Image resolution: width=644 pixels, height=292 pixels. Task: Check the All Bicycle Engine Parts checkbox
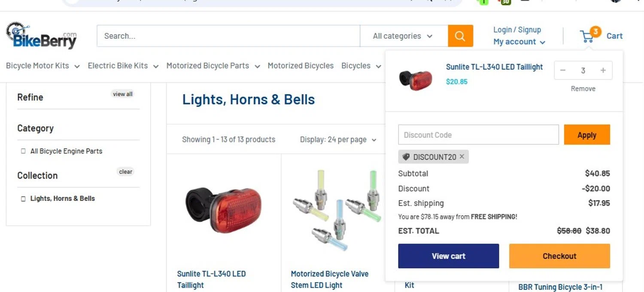(x=23, y=151)
